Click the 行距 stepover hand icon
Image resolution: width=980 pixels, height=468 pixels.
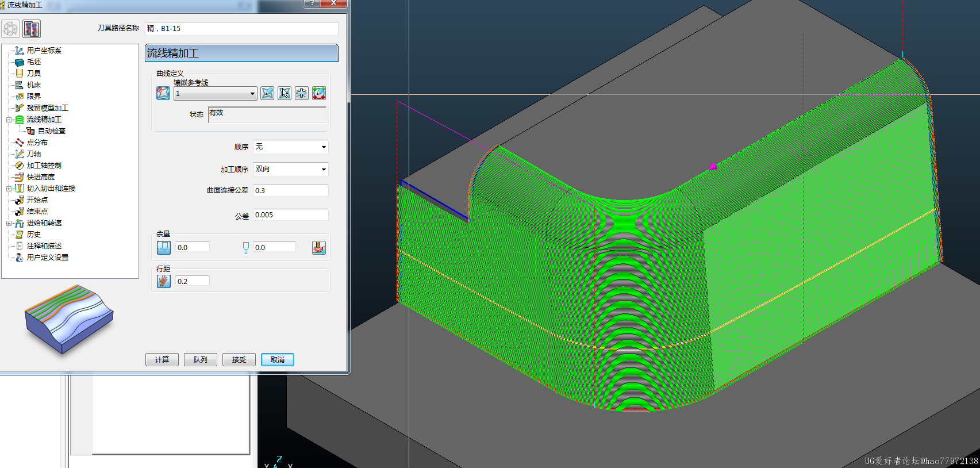(164, 281)
